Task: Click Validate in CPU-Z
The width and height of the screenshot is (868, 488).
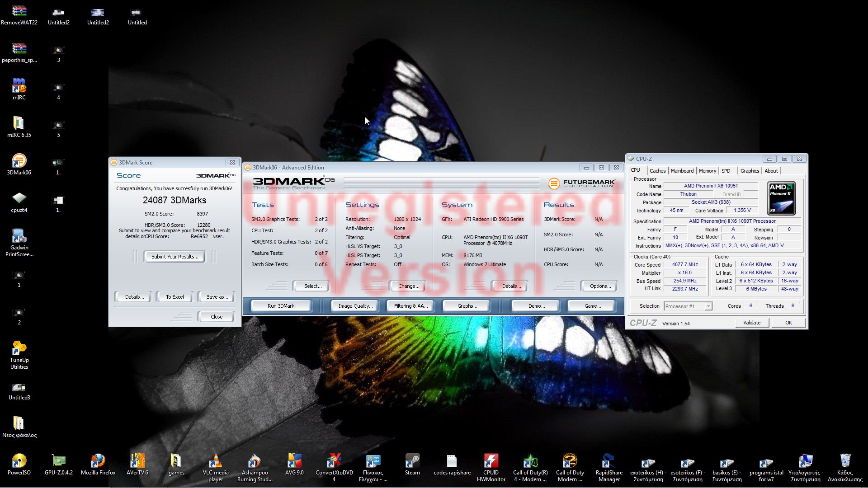Action: point(751,323)
